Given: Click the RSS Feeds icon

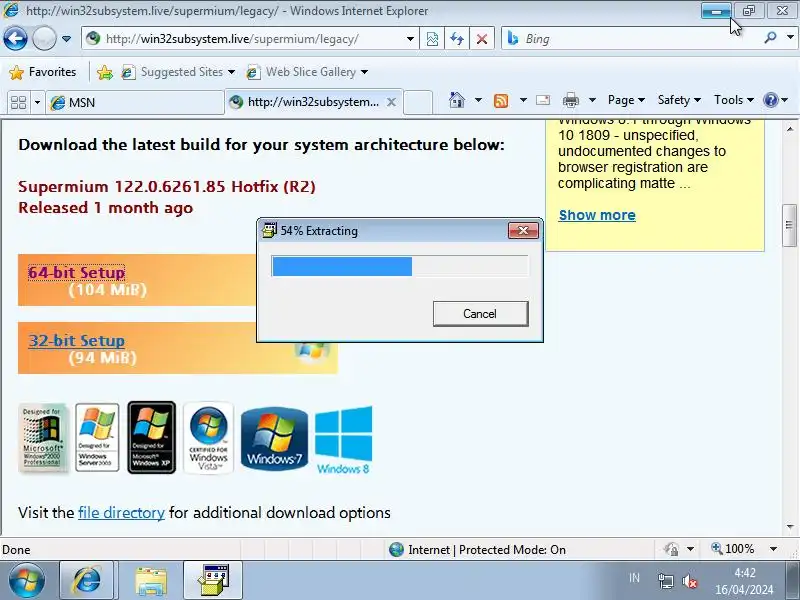Looking at the screenshot, I should pos(501,100).
